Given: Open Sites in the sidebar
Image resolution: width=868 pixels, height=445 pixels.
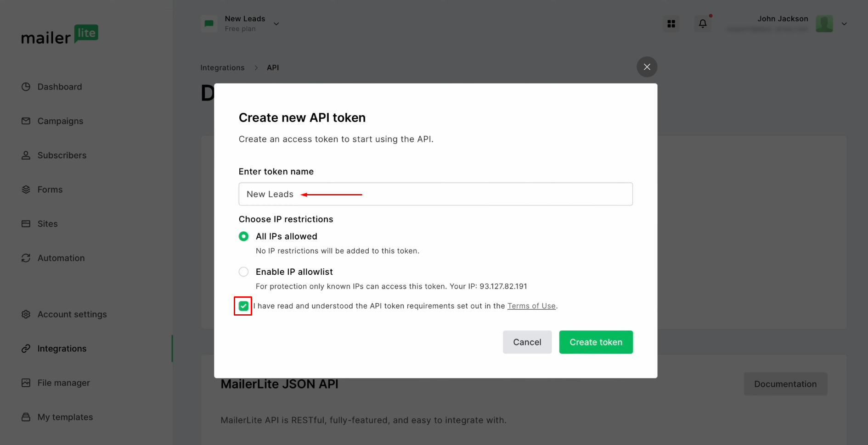Looking at the screenshot, I should [48, 224].
